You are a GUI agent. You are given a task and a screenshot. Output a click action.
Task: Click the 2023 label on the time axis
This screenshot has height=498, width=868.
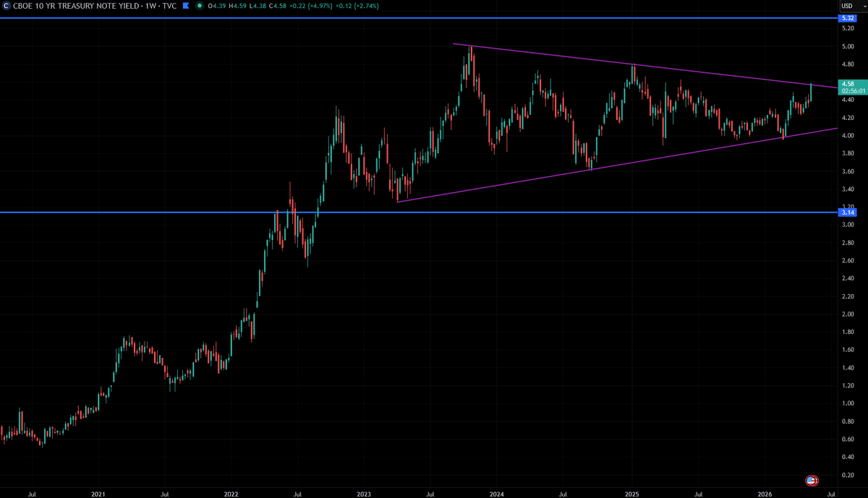point(364,494)
